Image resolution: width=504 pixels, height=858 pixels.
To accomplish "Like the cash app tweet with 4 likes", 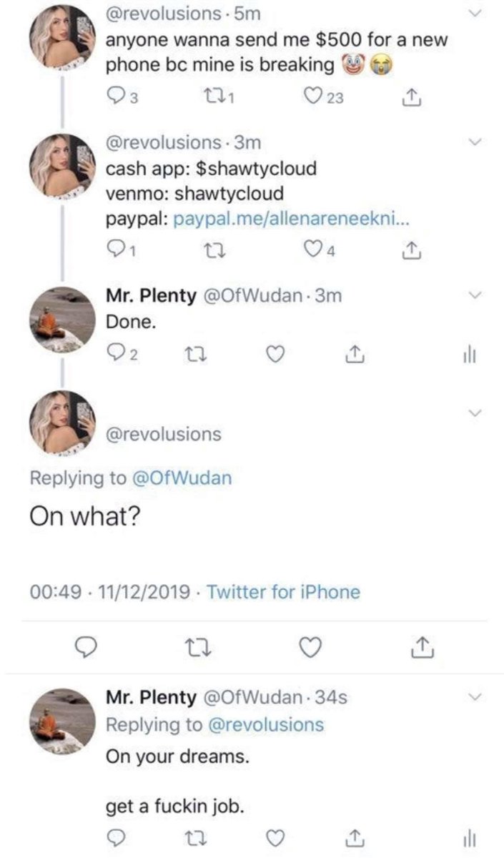I will (317, 251).
